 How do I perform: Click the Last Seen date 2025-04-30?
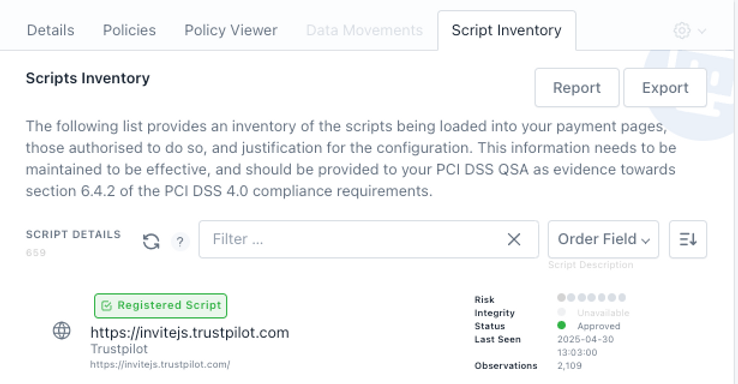click(585, 339)
